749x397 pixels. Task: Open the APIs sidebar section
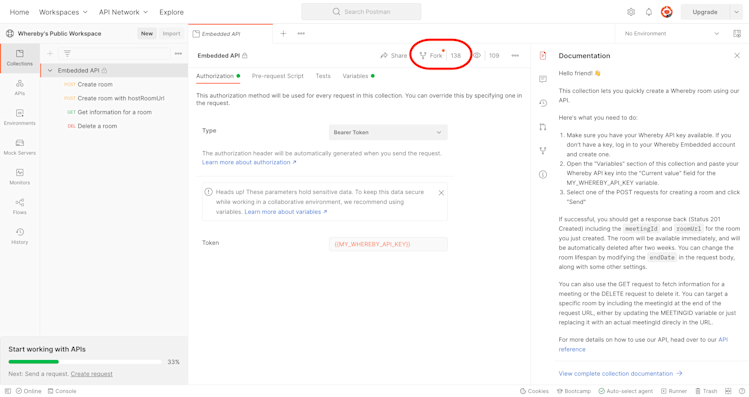click(x=20, y=87)
